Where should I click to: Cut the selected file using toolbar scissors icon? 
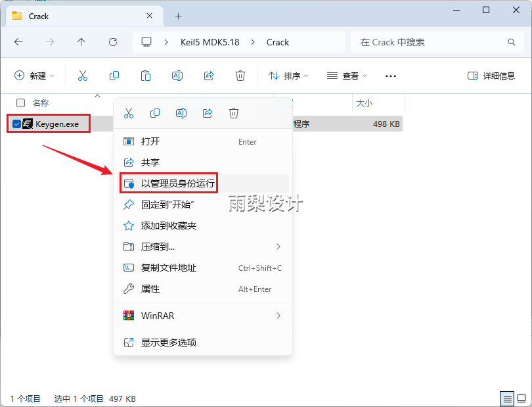[82, 76]
